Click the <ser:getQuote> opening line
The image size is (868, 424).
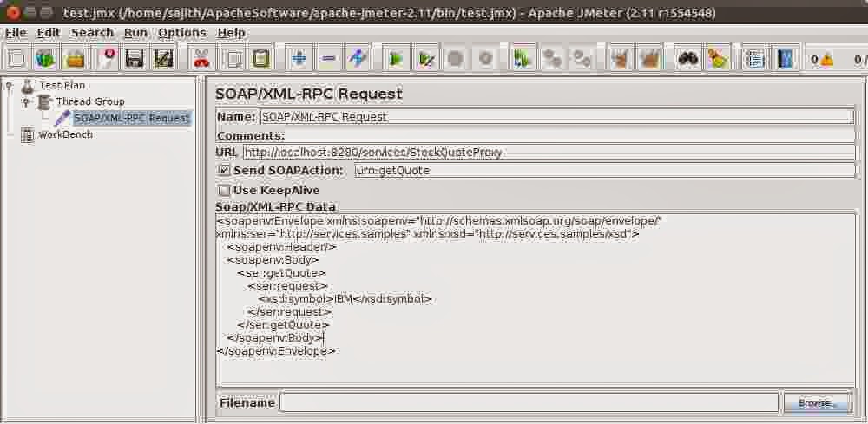(x=282, y=273)
